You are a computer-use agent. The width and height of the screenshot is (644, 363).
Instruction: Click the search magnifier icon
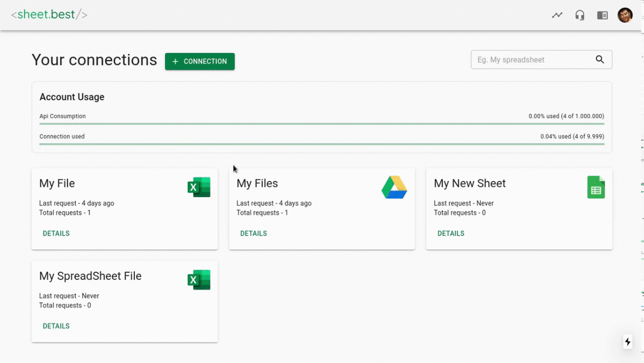coord(600,60)
